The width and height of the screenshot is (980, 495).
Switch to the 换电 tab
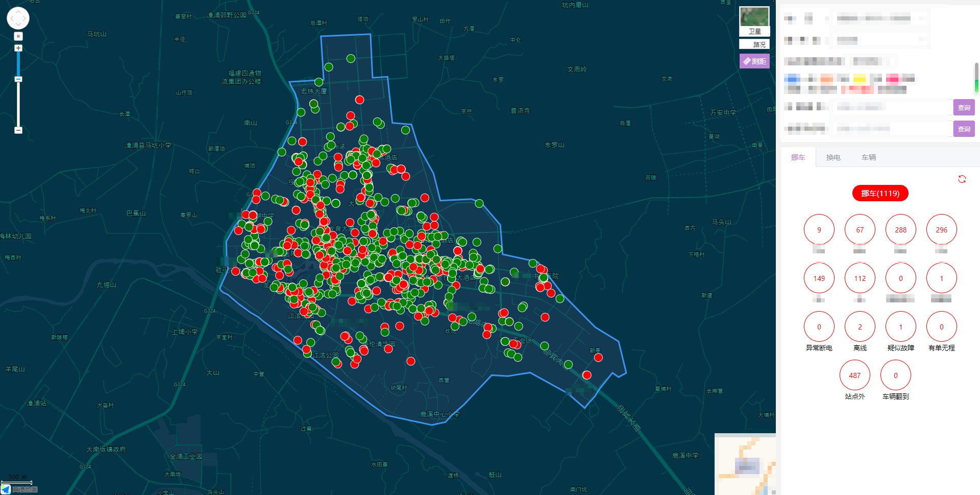(x=833, y=157)
